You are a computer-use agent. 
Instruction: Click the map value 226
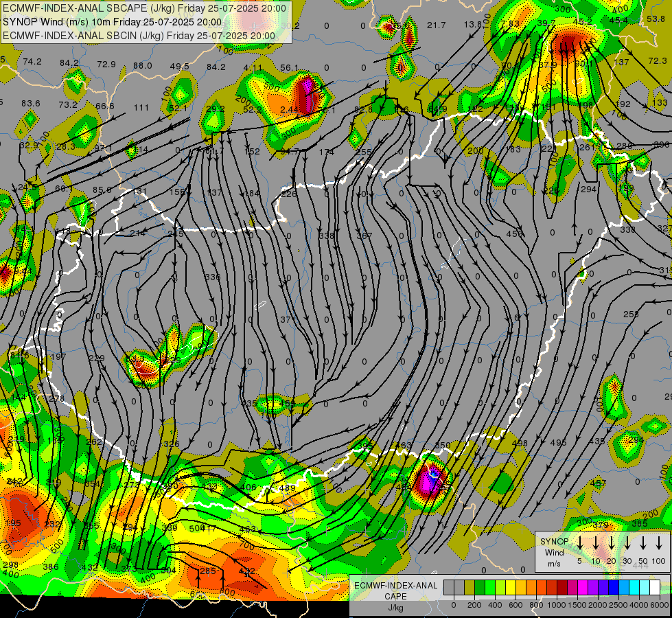pos(289,194)
